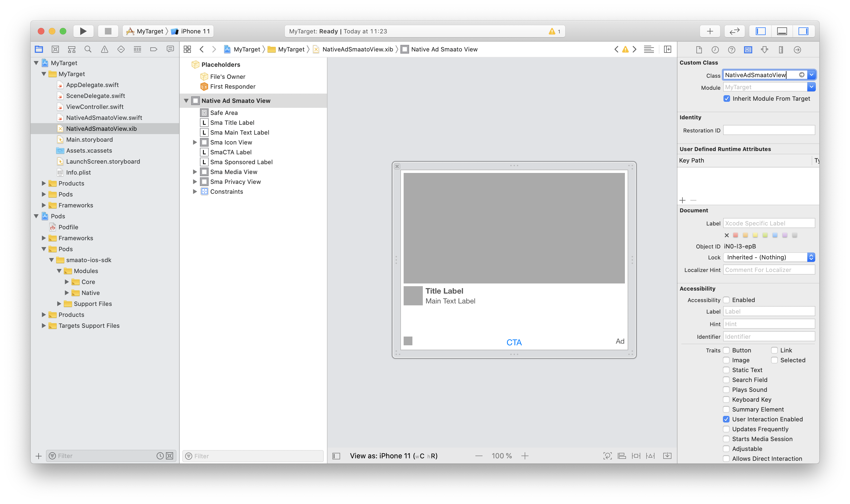Select the Main.storyboard file
This screenshot has height=504, width=850.
89,140
